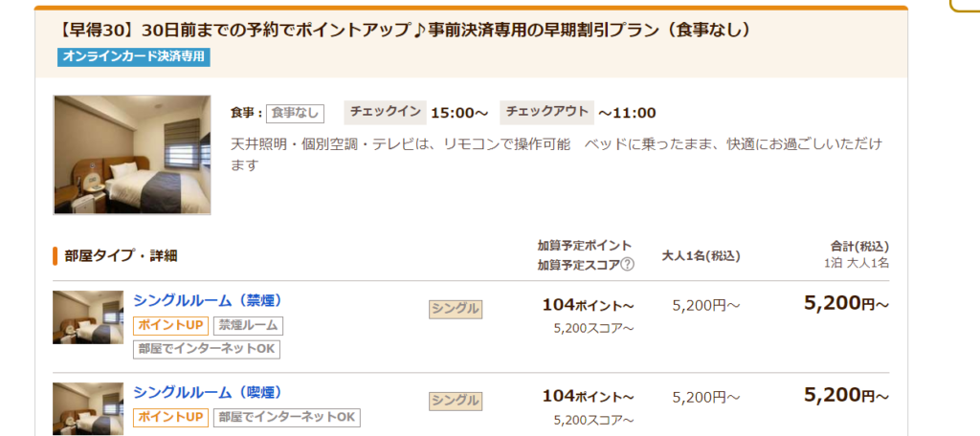The image size is (980, 436).
Task: Click 部屋でインターネットOK tag under 禁煙 room
Action: pyautogui.click(x=207, y=349)
